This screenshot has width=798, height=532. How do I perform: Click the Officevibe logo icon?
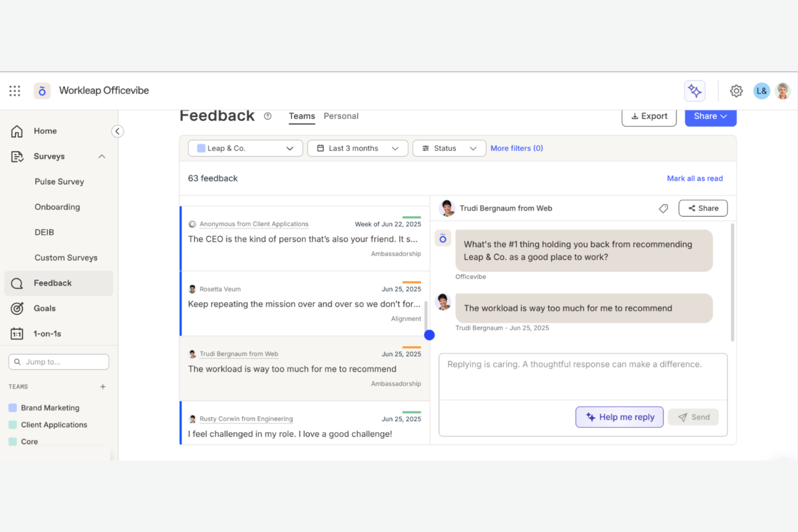(x=42, y=91)
